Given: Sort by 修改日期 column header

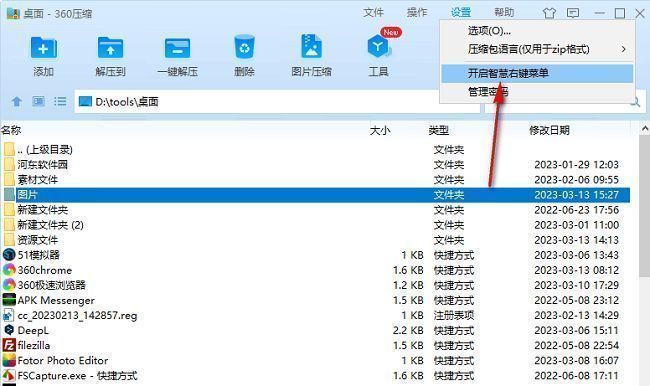Looking at the screenshot, I should tap(549, 131).
